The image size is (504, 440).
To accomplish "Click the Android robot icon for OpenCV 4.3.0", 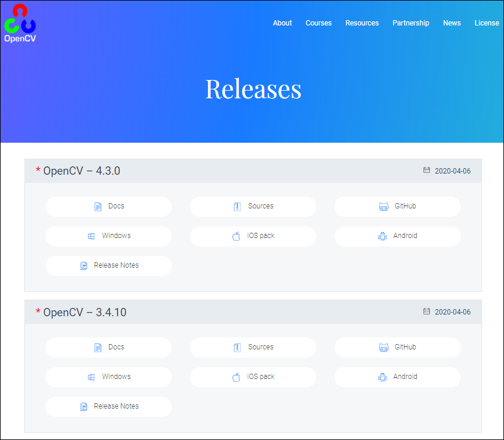I will (x=383, y=236).
